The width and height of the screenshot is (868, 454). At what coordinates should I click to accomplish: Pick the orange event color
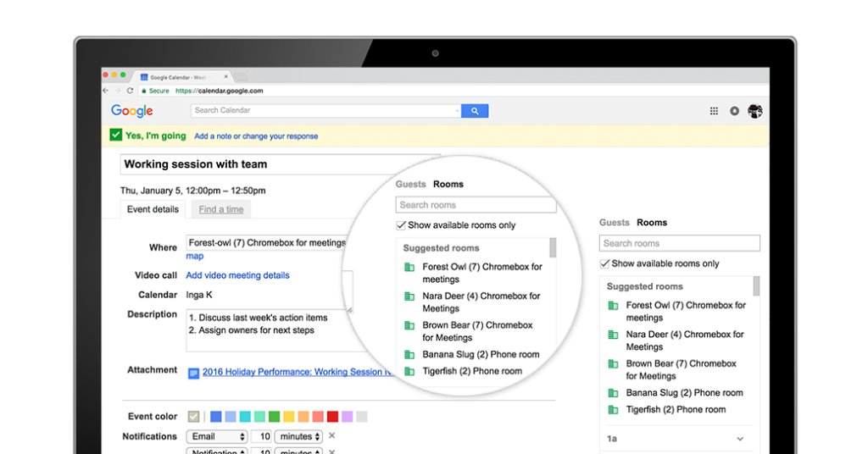coord(303,417)
